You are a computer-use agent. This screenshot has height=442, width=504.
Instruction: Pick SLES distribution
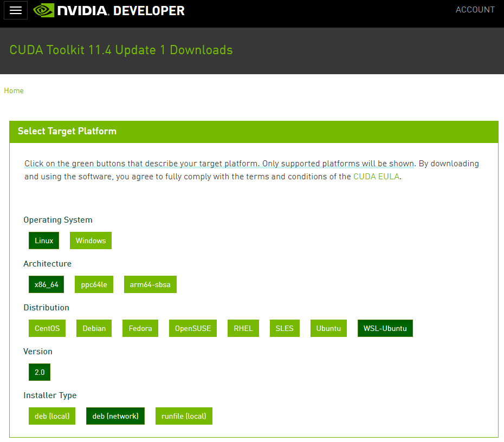click(x=285, y=328)
